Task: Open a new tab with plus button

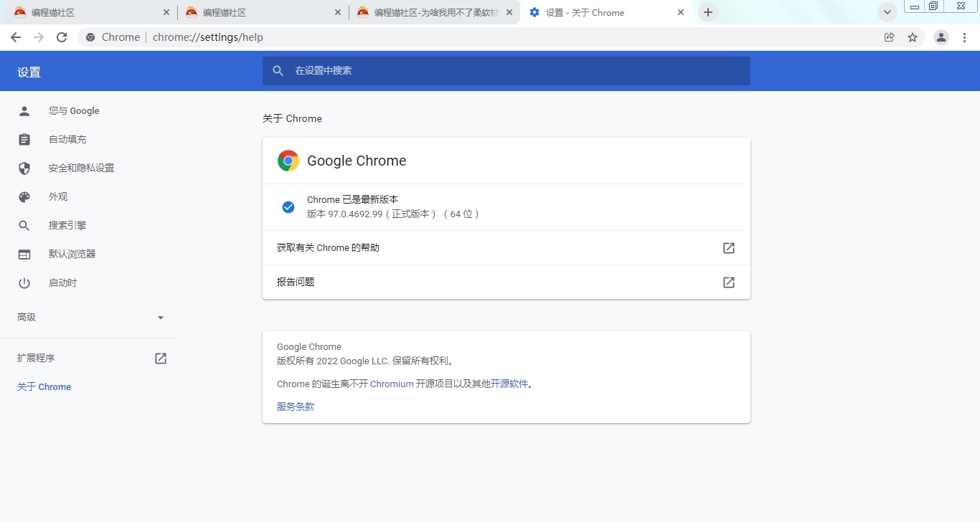Action: pos(708,12)
